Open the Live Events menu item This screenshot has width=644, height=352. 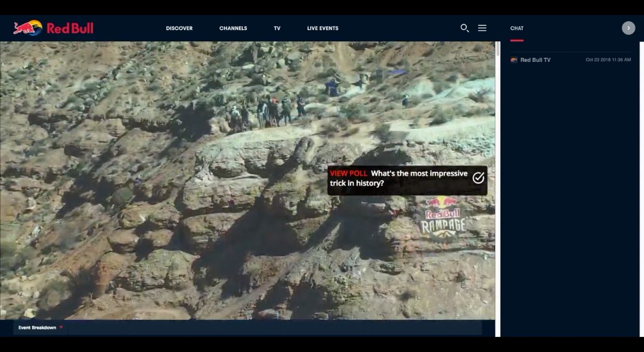323,28
